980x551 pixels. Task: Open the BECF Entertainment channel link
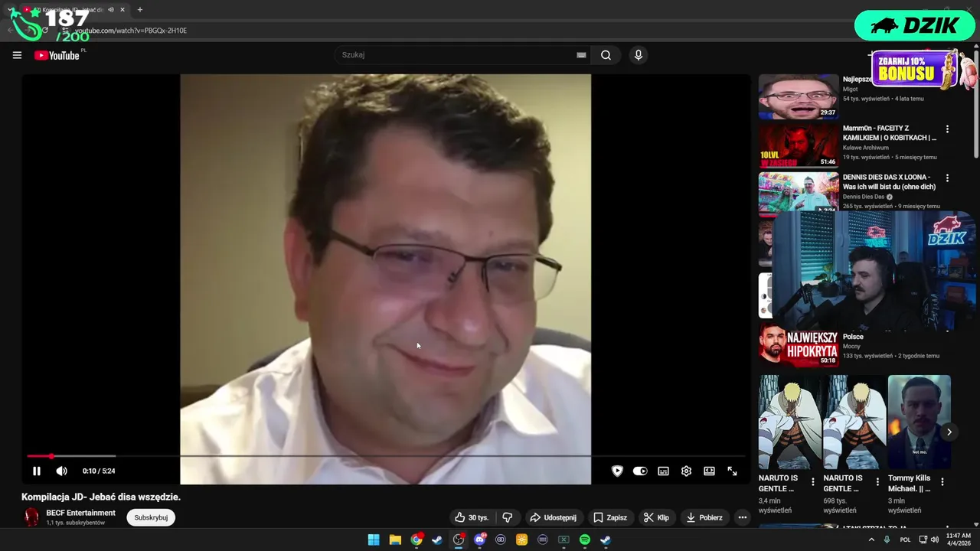coord(80,513)
